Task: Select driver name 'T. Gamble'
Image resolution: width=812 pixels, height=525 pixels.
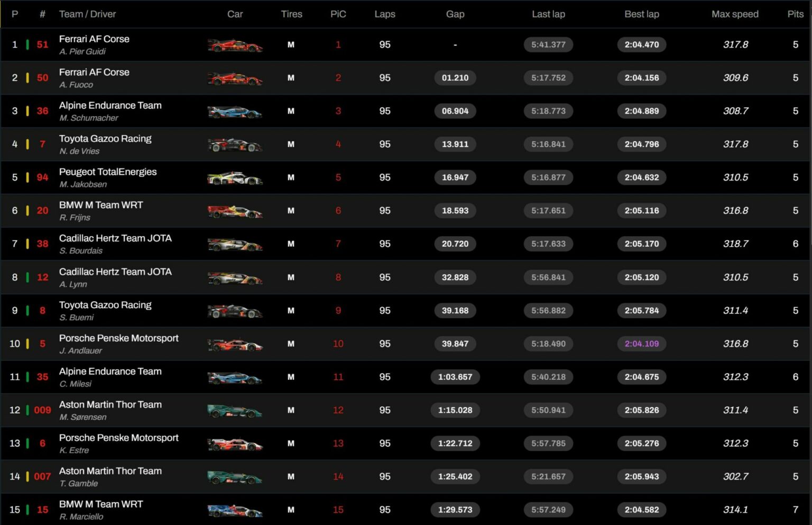Action: (78, 484)
